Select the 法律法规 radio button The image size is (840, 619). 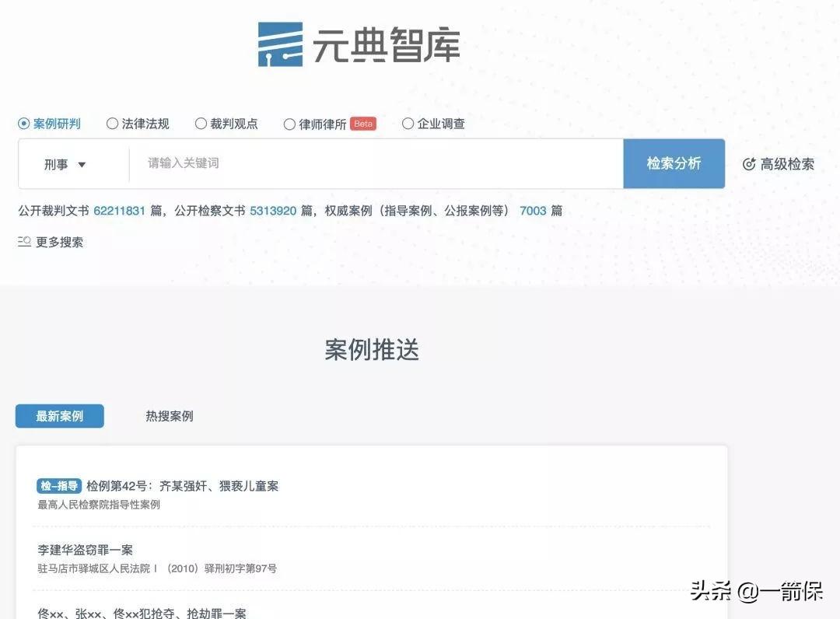[x=112, y=124]
